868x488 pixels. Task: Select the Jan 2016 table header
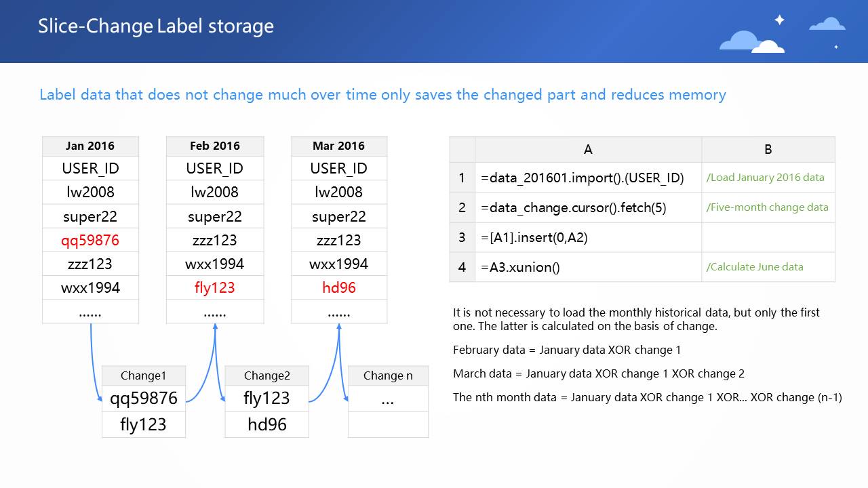point(90,146)
